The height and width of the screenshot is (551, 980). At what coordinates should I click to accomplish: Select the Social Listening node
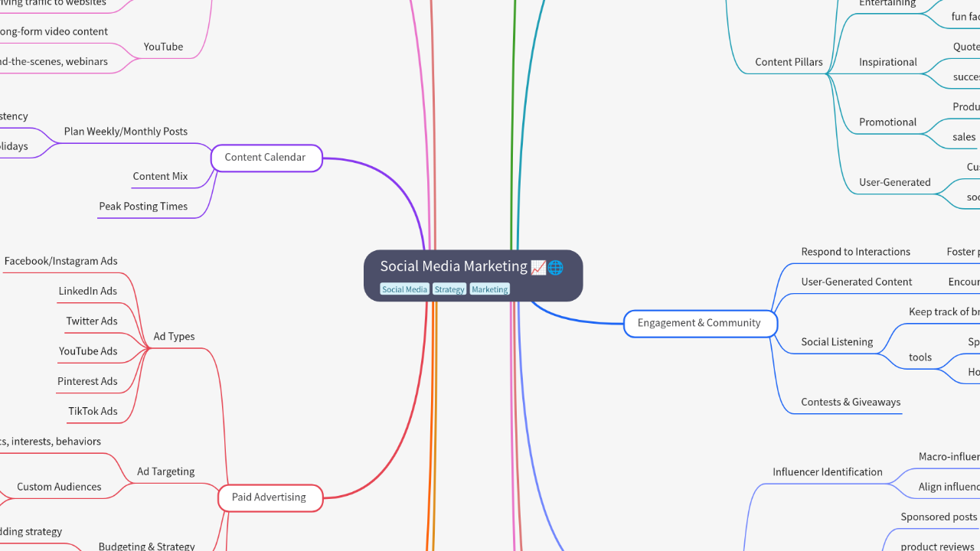point(837,341)
